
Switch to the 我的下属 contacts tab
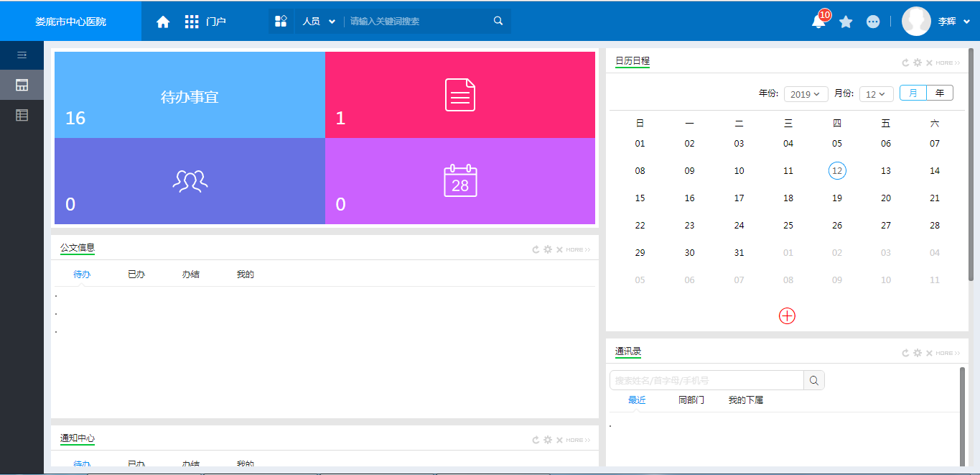(746, 400)
